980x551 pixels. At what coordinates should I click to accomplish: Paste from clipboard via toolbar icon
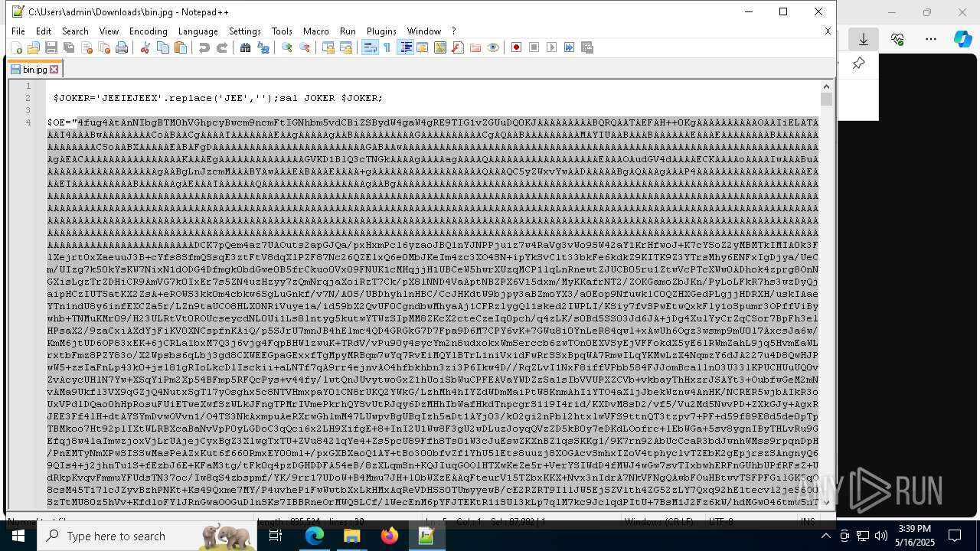pyautogui.click(x=181, y=47)
